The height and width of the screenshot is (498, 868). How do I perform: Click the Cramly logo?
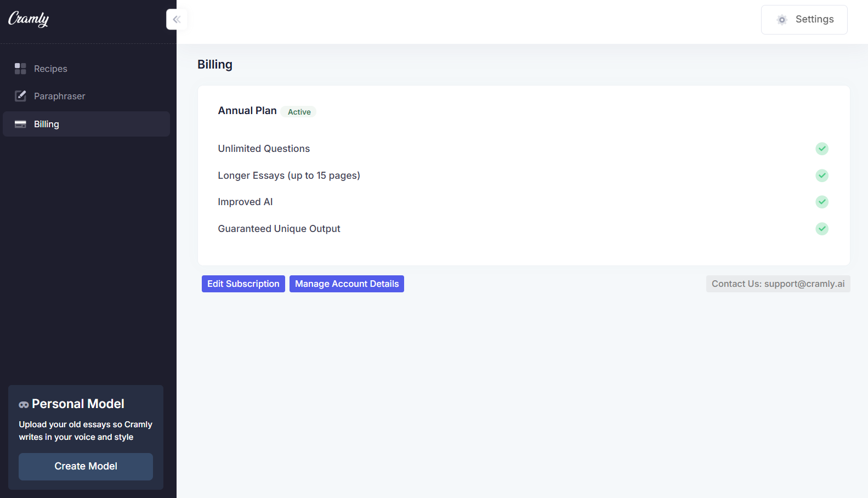[29, 19]
